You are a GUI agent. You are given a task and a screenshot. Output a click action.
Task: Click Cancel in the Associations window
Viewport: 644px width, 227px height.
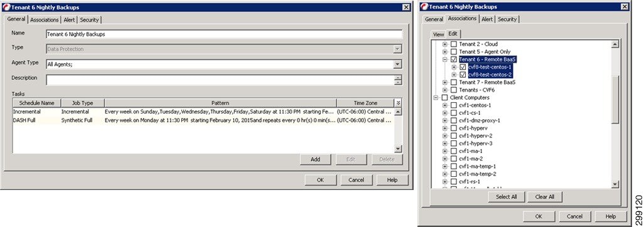574,216
